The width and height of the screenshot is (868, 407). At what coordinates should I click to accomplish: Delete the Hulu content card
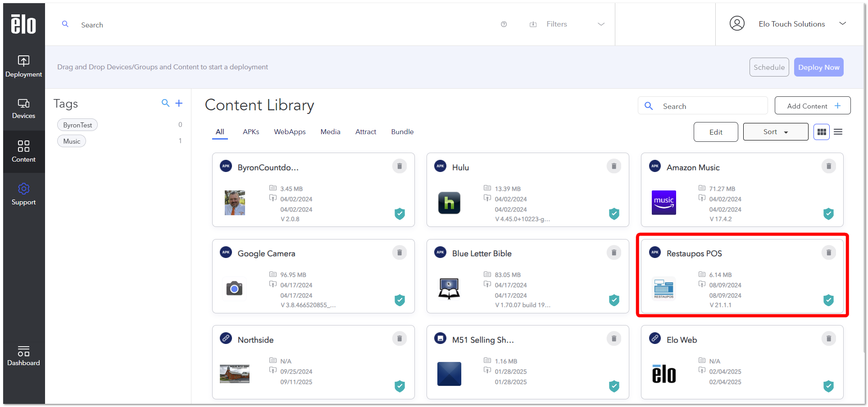click(x=614, y=166)
